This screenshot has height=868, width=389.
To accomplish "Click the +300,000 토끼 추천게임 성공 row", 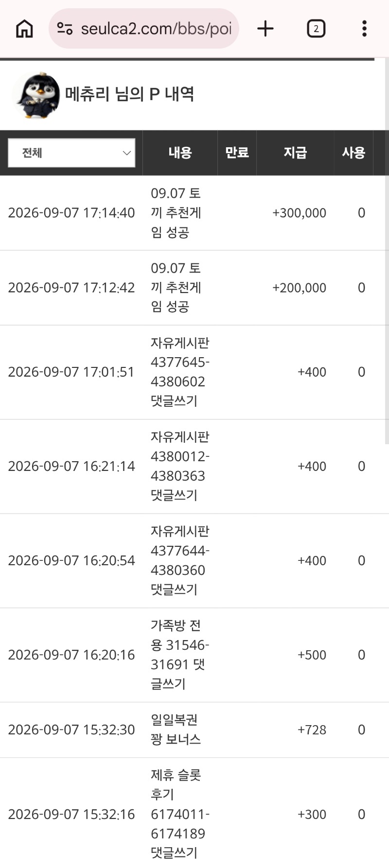I will coord(194,213).
